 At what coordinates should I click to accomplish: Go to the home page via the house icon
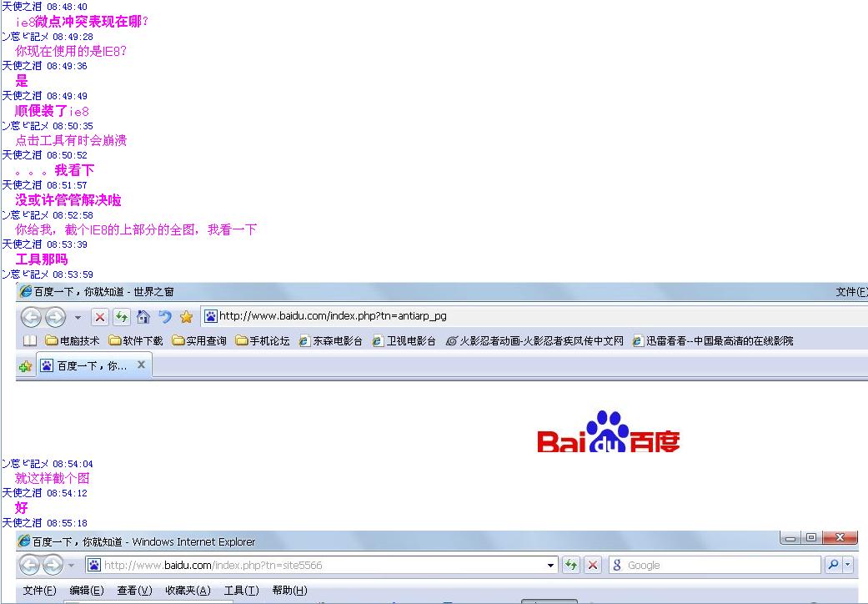point(143,317)
